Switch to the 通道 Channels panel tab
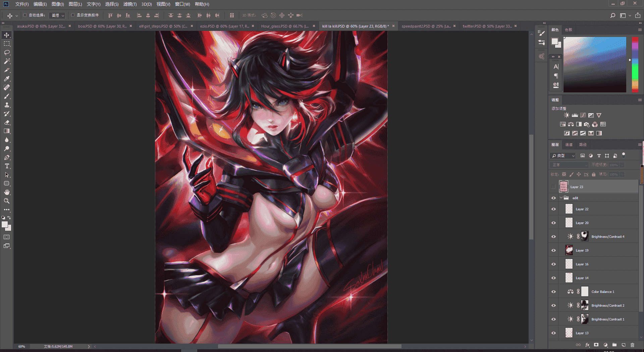644x352 pixels. (x=569, y=144)
